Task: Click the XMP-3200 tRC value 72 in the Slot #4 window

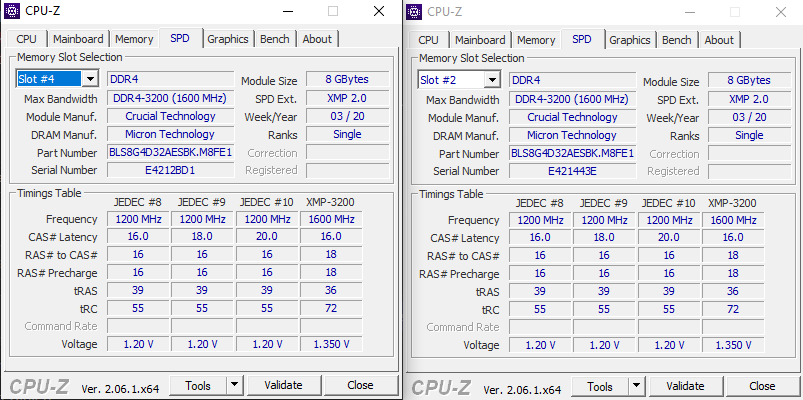Action: point(331,308)
